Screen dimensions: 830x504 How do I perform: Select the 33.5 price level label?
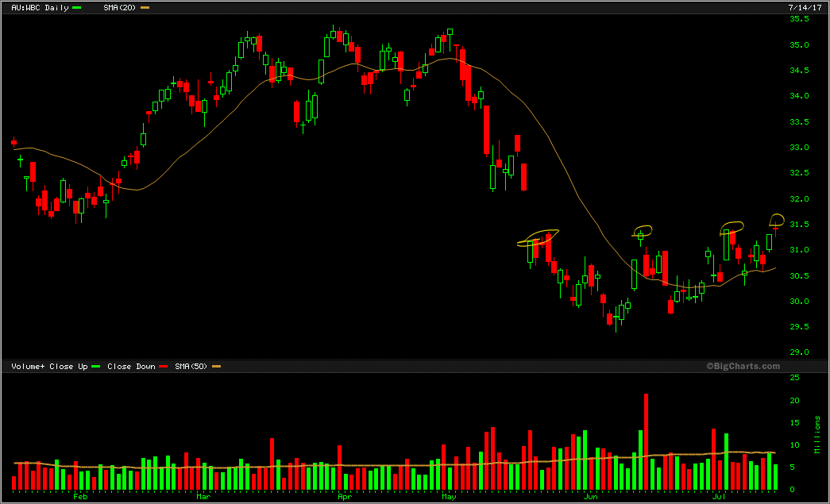click(799, 122)
